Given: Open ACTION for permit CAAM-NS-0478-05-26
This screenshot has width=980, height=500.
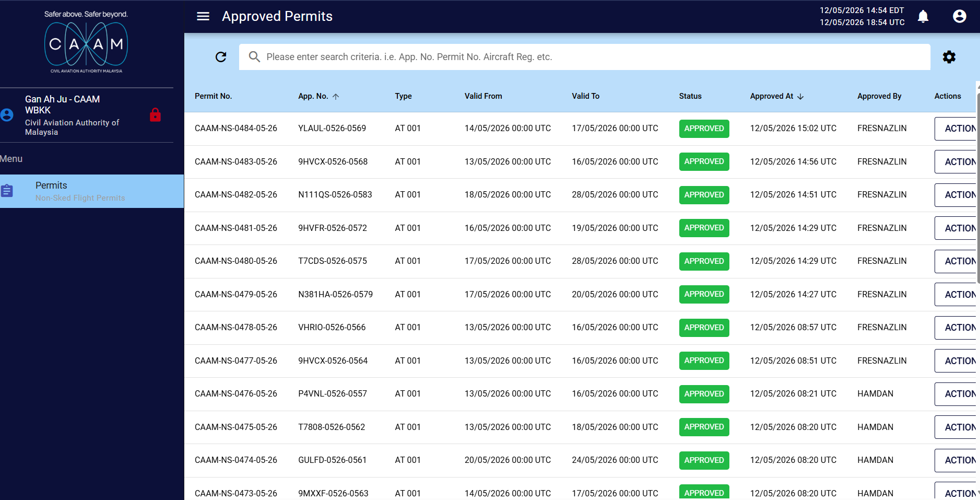Looking at the screenshot, I should [955, 328].
